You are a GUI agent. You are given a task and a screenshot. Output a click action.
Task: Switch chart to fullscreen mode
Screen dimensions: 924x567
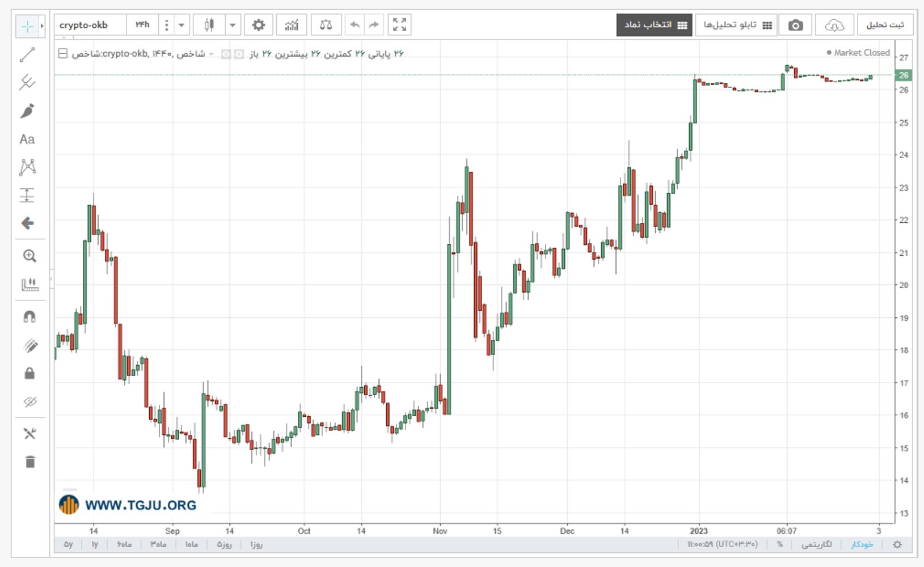[399, 25]
